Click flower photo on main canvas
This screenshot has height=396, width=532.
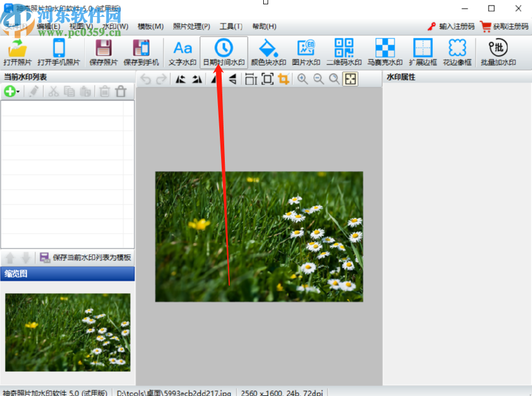(259, 237)
